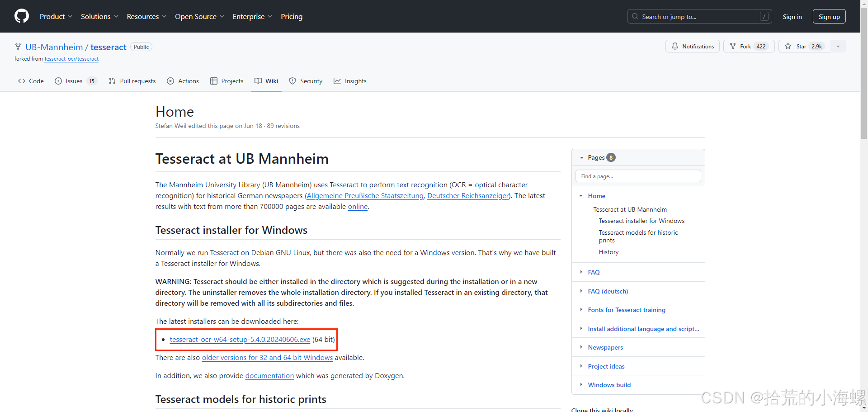Click the fork repository icon beside UB-Mannheim
Viewport: 868px width, 412px height.
tap(18, 47)
